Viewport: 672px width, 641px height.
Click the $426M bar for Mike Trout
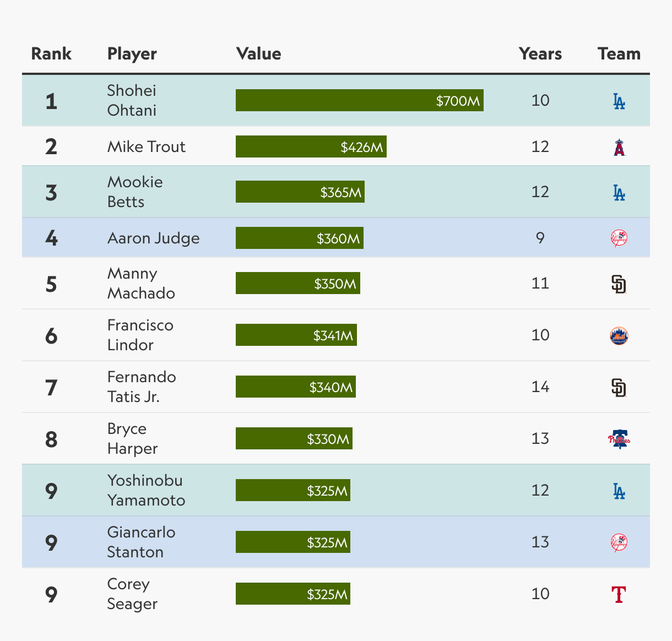point(311,146)
